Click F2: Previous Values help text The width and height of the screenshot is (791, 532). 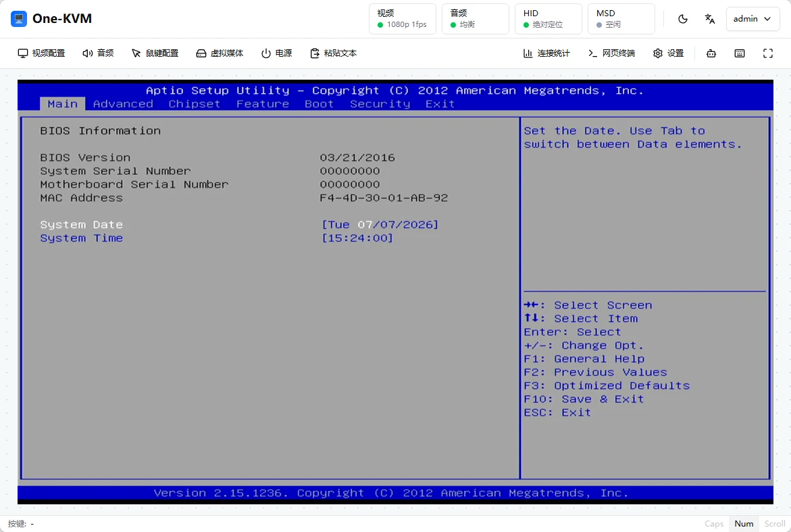pyautogui.click(x=595, y=372)
